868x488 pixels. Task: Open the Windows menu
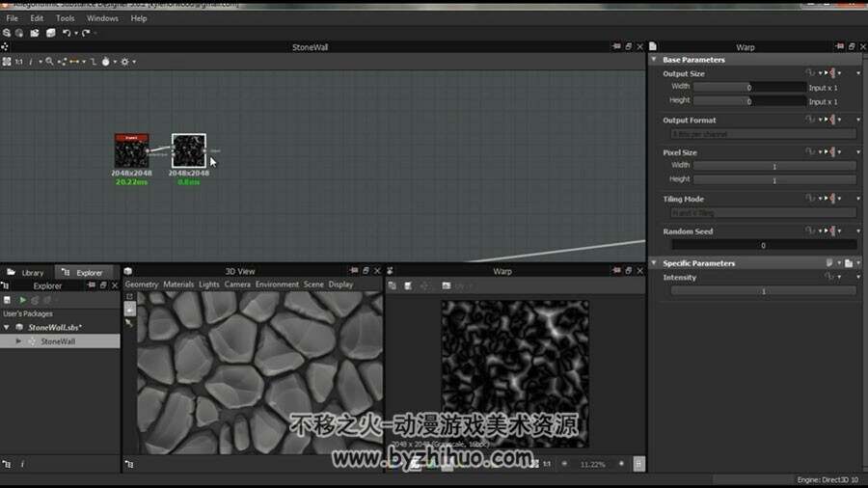tap(102, 18)
